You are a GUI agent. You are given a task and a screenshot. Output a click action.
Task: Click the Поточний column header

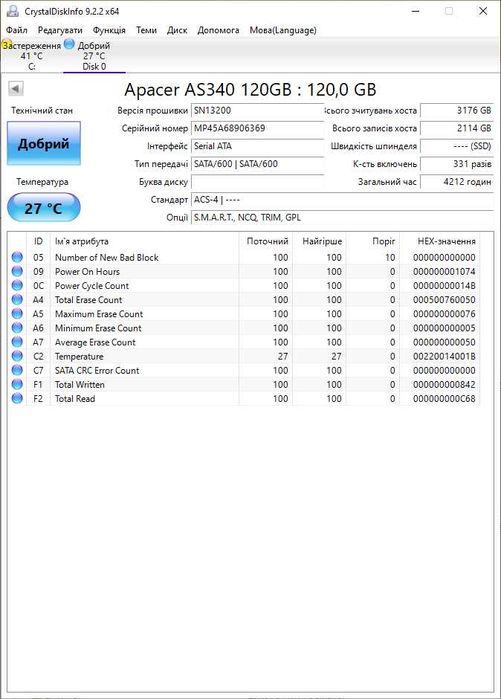point(266,241)
